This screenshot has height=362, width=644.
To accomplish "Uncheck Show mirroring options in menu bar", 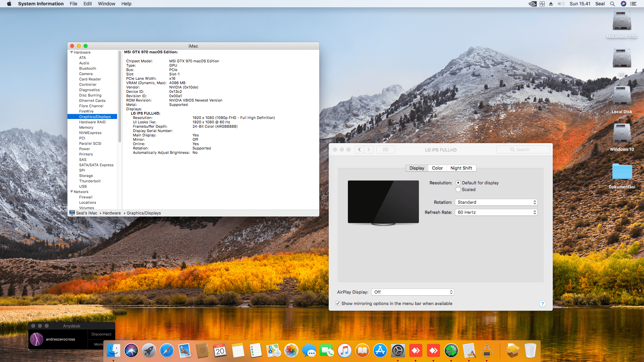I will 338,303.
